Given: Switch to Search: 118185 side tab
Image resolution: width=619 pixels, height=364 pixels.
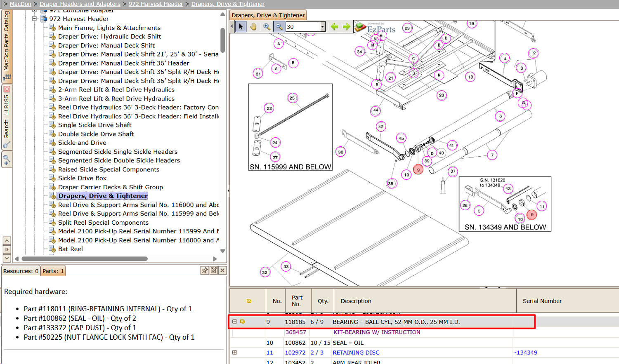Looking at the screenshot, I should click(x=7, y=117).
